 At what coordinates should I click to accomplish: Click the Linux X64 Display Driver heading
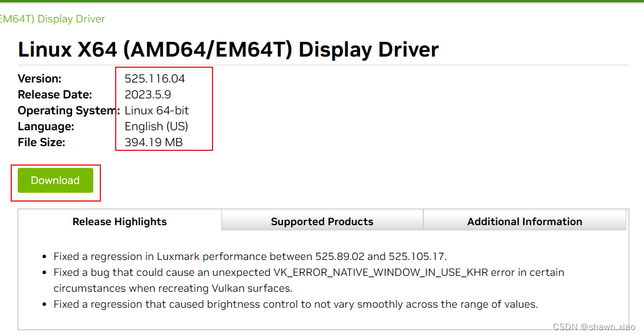(x=228, y=50)
